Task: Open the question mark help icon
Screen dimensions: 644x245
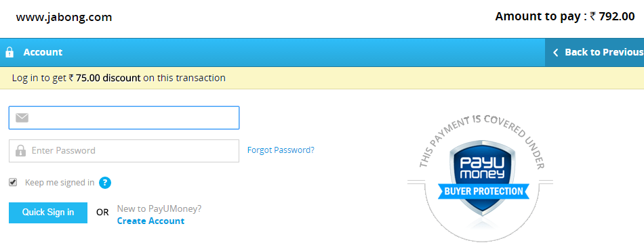Action: tap(105, 183)
